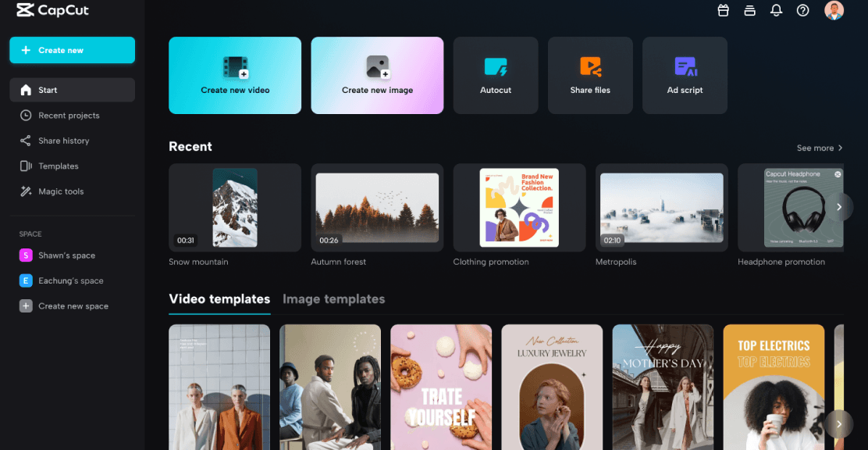Click the Recent projects clock icon
Viewport: 868px width, 450px height.
coord(26,116)
